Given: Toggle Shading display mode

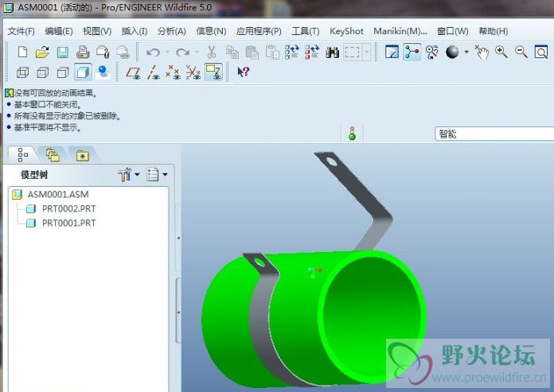Looking at the screenshot, I should pos(83,72).
